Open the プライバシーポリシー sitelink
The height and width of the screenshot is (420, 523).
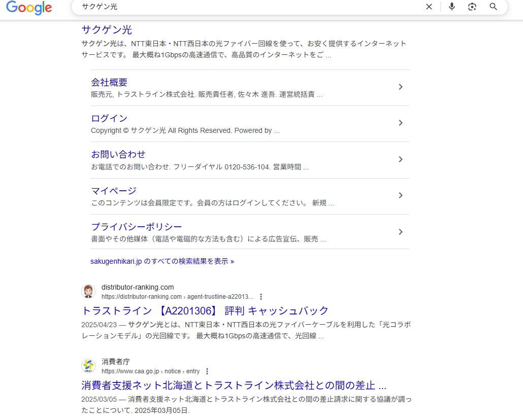(137, 227)
